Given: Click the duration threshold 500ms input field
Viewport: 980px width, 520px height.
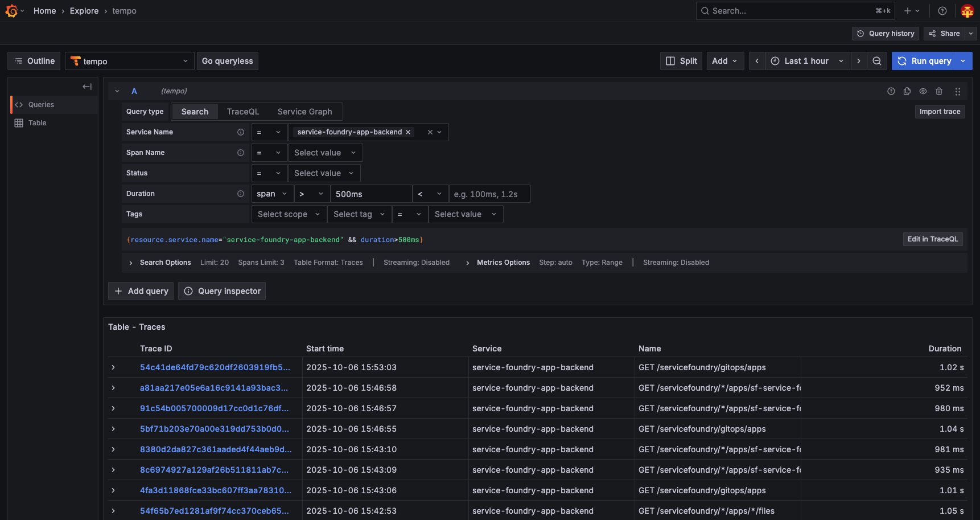Looking at the screenshot, I should point(371,194).
